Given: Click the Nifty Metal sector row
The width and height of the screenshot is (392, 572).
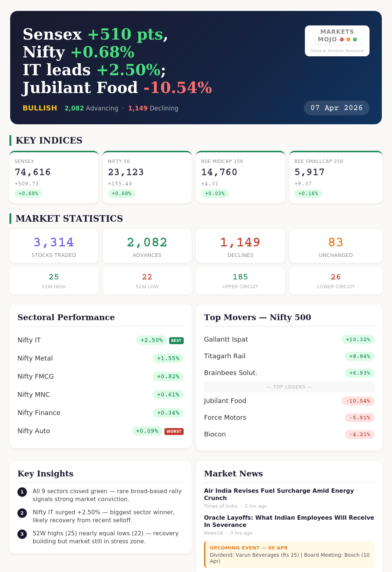Looking at the screenshot, I should (x=101, y=358).
